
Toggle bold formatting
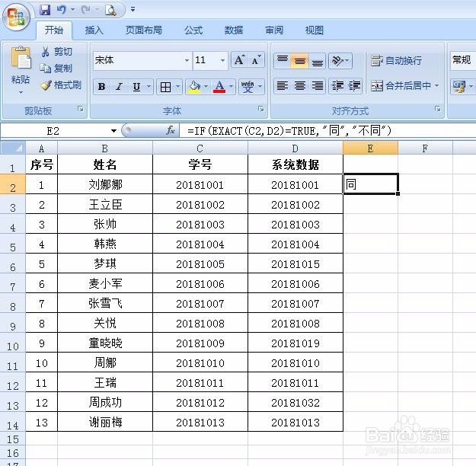[x=102, y=87]
